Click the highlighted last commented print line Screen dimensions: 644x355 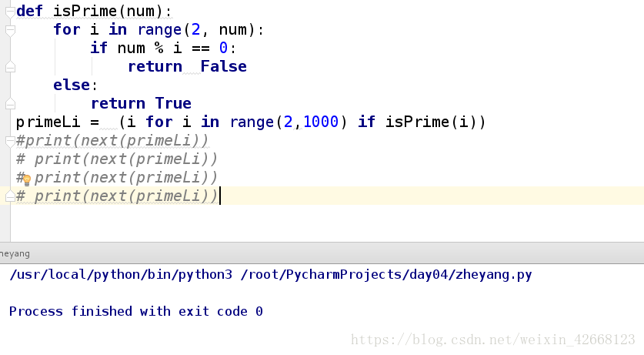[x=117, y=196]
